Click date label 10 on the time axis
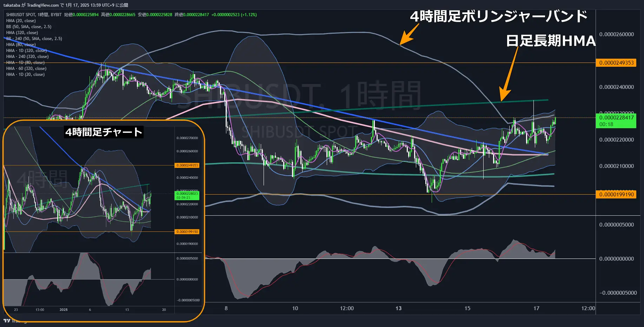The height and width of the screenshot is (327, 644). [x=295, y=308]
